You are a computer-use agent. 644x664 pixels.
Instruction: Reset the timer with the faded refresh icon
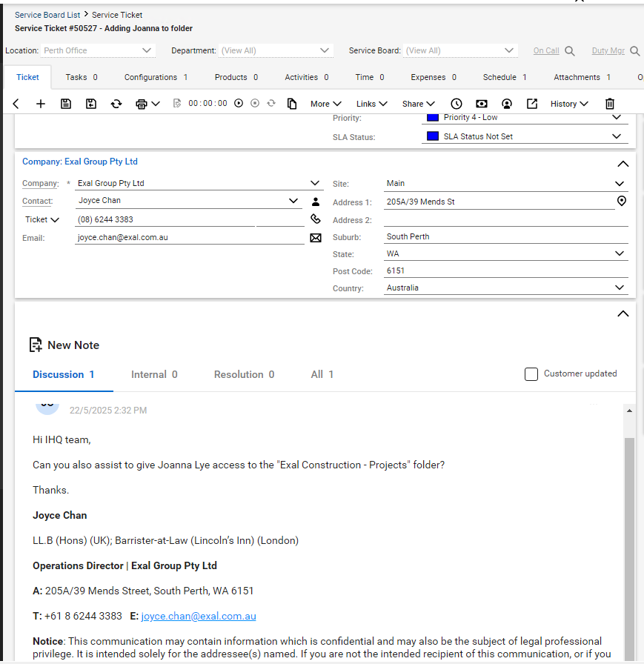click(x=271, y=103)
